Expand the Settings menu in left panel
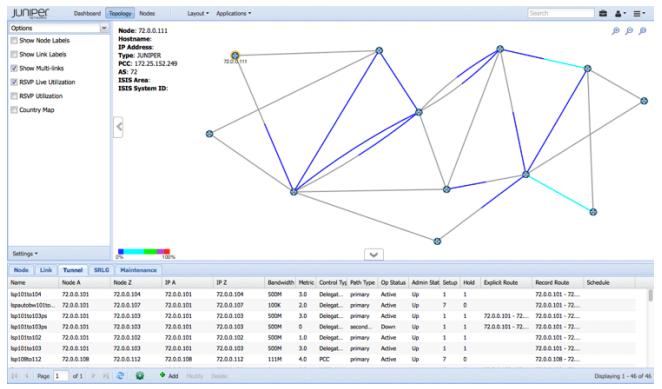The width and height of the screenshot is (662, 389). click(25, 253)
